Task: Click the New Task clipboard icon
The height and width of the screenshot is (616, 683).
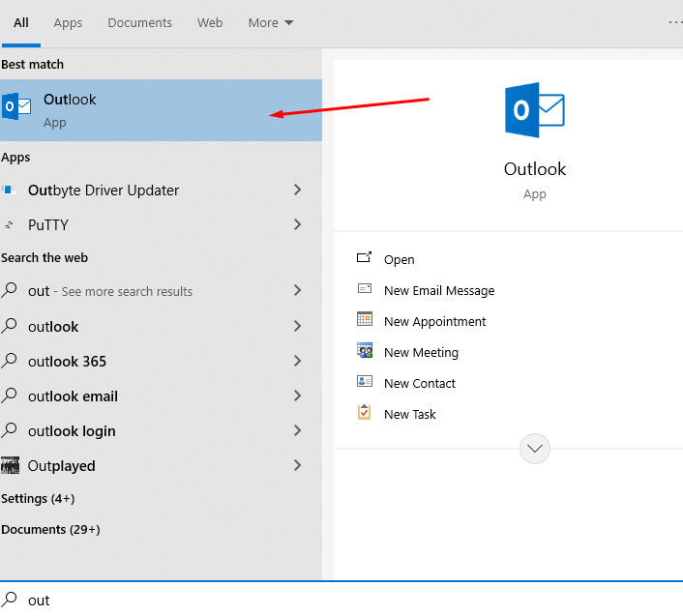Action: click(364, 412)
